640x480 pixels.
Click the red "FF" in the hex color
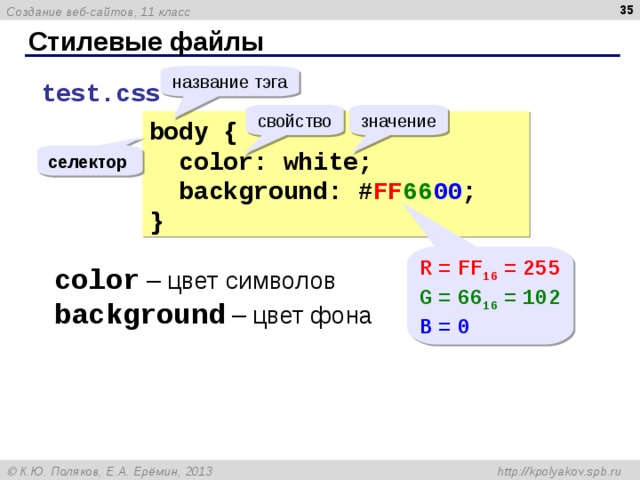pos(388,191)
